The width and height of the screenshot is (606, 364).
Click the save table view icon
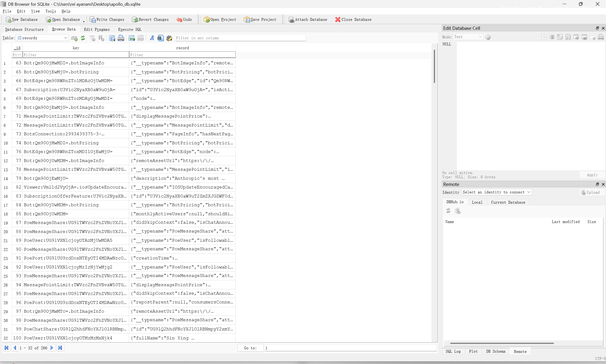(x=112, y=38)
